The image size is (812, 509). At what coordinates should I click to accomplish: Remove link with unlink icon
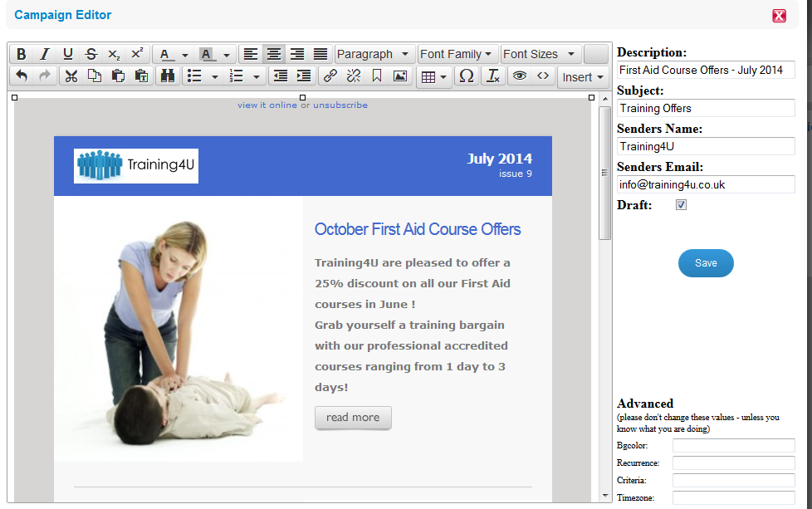354,76
